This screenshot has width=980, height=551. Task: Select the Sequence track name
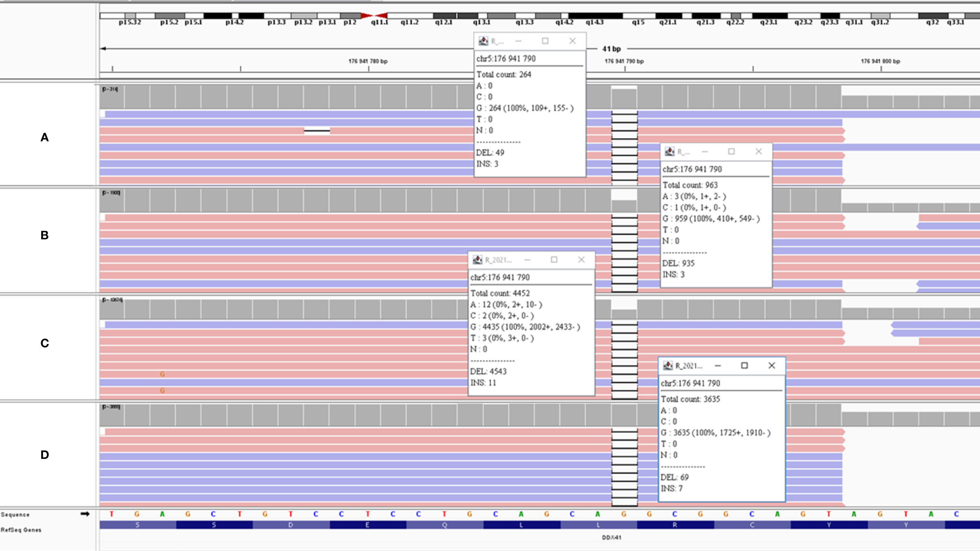15,515
